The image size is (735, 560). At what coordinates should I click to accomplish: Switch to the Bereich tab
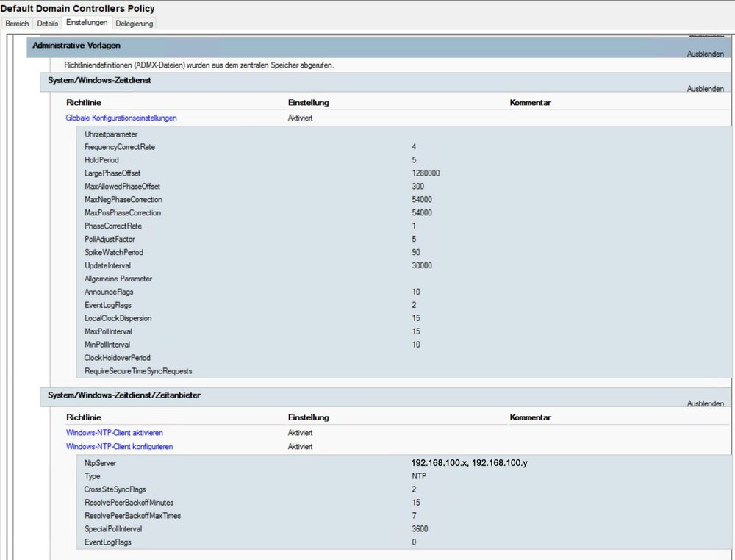(x=17, y=24)
